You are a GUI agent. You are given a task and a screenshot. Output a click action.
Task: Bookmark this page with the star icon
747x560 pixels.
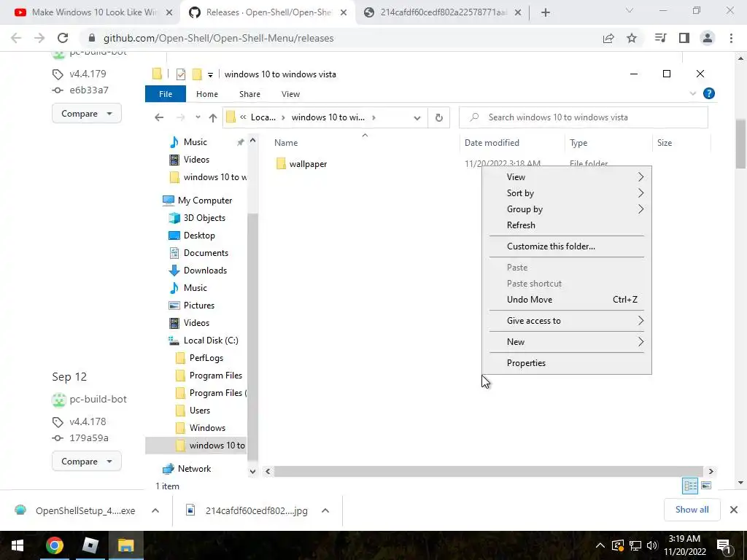[x=632, y=38]
